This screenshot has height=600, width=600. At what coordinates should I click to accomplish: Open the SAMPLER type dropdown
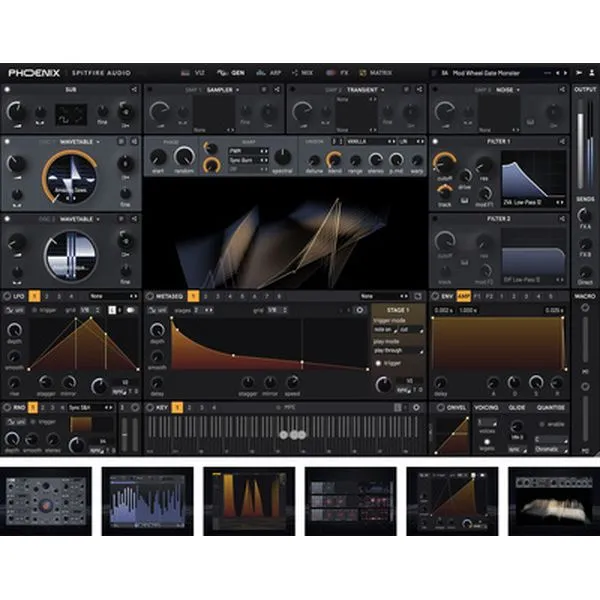coord(223,90)
